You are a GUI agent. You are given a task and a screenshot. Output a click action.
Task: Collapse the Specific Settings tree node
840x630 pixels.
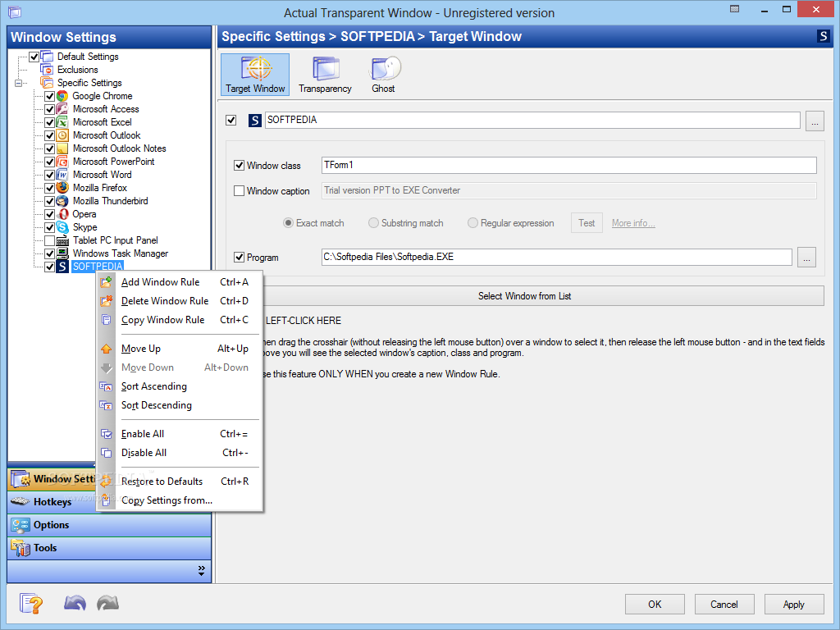click(19, 83)
